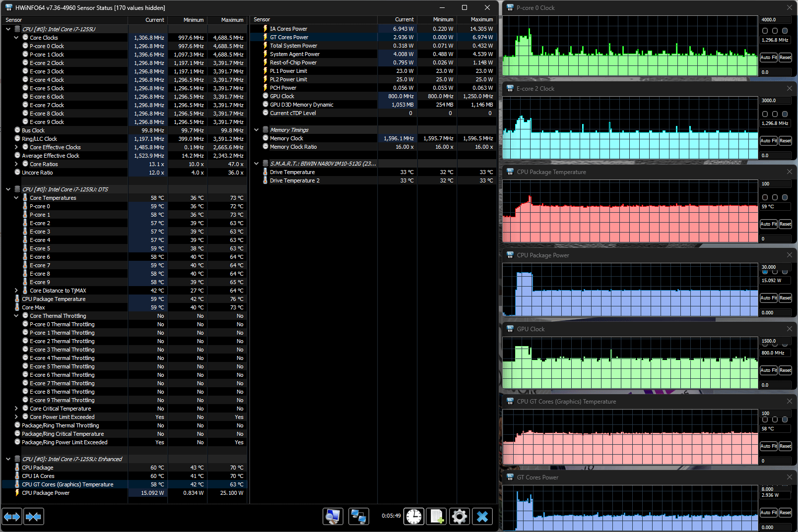Image resolution: width=798 pixels, height=532 pixels.
Task: Click the expand-layout outward blue arrows button
Action: point(12,517)
